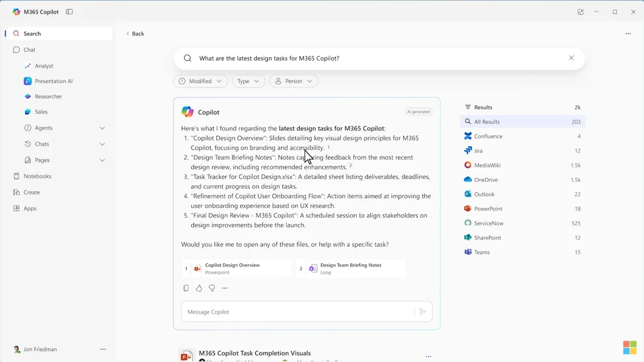Filter results by Jira
The width and height of the screenshot is (644, 362).
tap(478, 151)
